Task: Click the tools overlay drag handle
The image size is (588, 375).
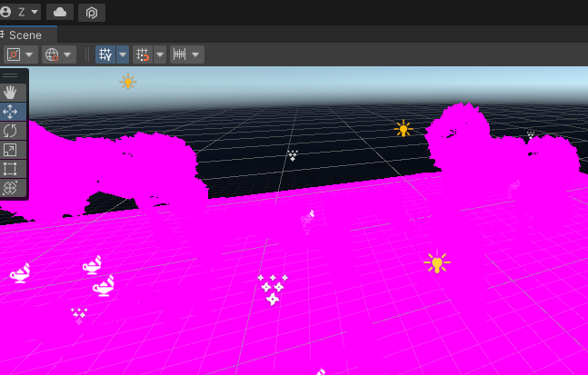Action: [x=11, y=75]
